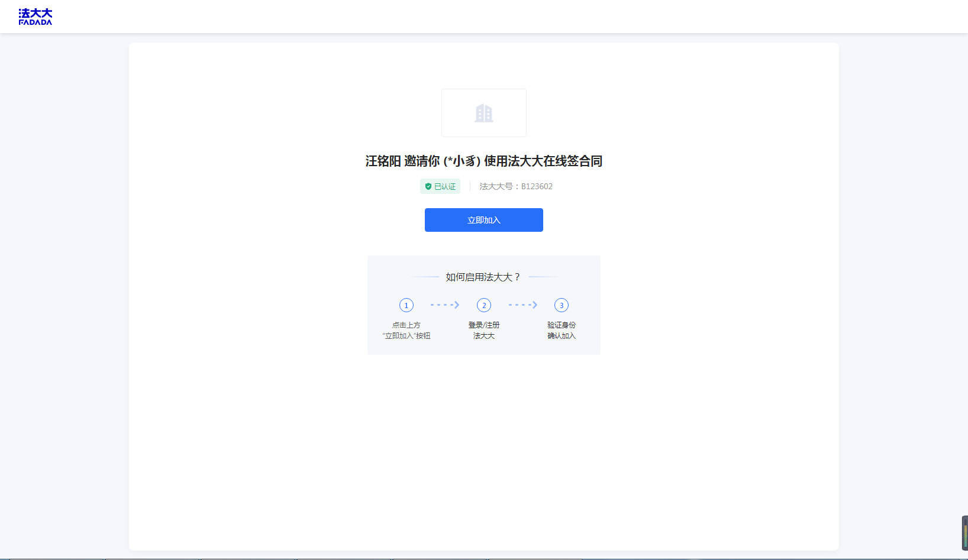Click the FADADA logo in header
Viewport: 968px width, 560px height.
[x=36, y=17]
